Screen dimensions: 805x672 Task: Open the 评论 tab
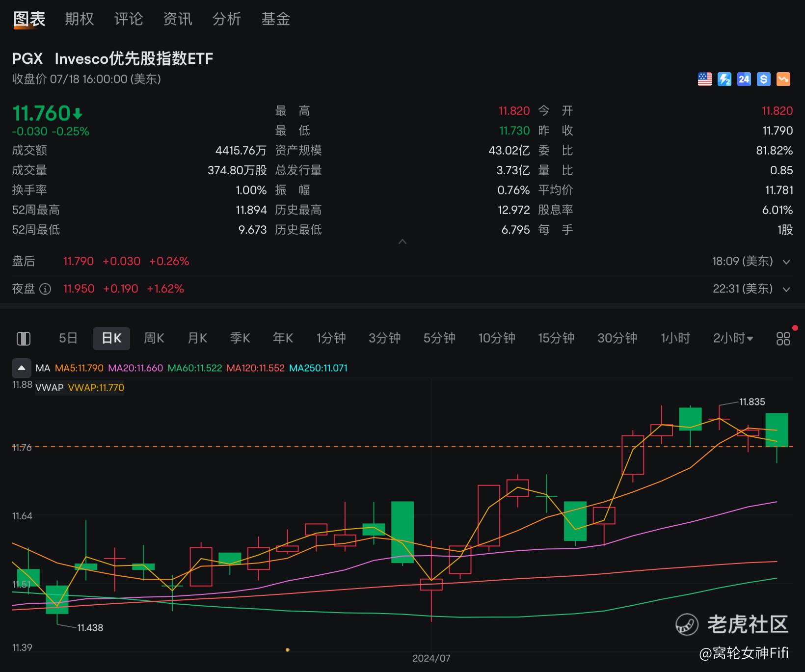coord(129,19)
